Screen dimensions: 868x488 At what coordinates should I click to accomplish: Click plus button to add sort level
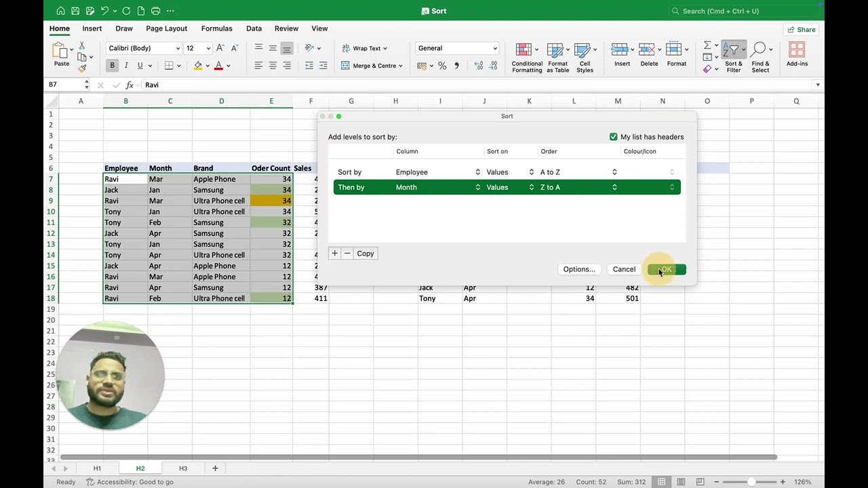334,253
